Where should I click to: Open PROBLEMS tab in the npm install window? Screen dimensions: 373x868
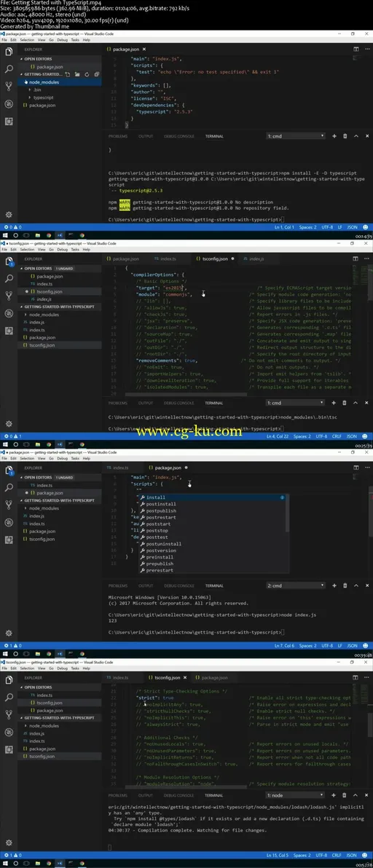coord(117,135)
